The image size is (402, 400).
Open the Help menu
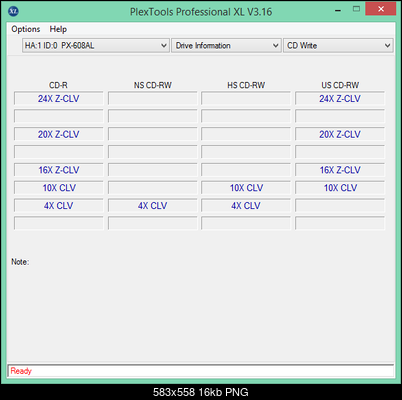point(58,29)
